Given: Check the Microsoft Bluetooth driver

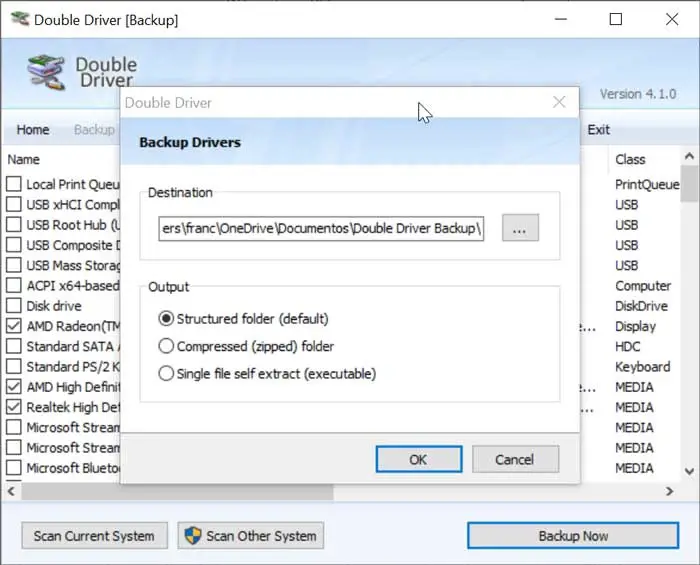Looking at the screenshot, I should click(x=14, y=468).
